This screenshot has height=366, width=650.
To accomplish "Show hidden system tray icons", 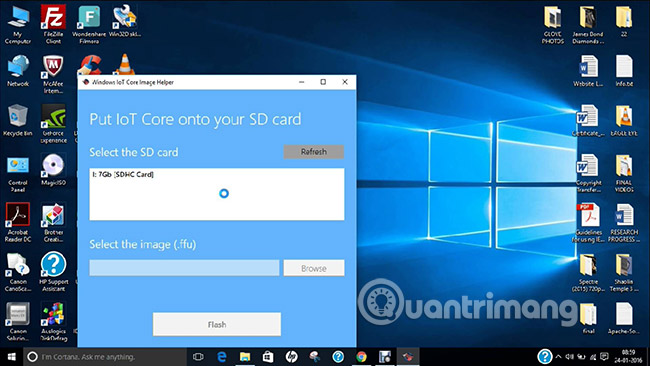I will pos(559,357).
